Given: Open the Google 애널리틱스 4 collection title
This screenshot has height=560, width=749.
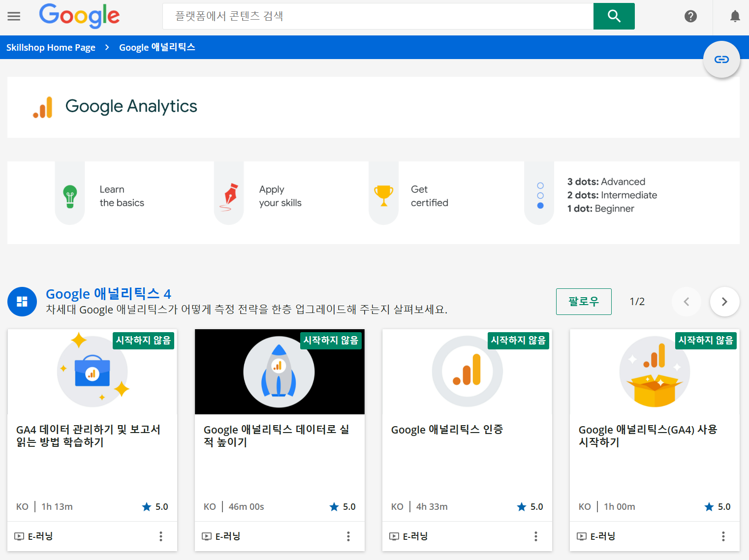Looking at the screenshot, I should [108, 294].
